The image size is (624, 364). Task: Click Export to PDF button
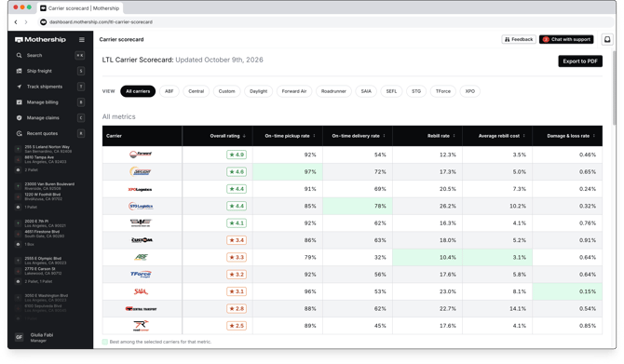pyautogui.click(x=580, y=61)
